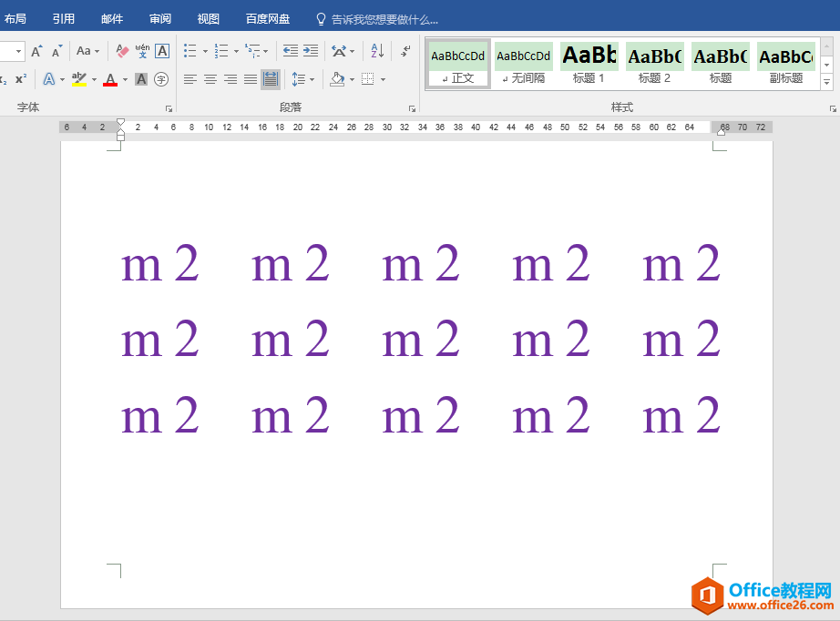Apply paragraph shading with the paint bucket
840x621 pixels.
(x=337, y=80)
